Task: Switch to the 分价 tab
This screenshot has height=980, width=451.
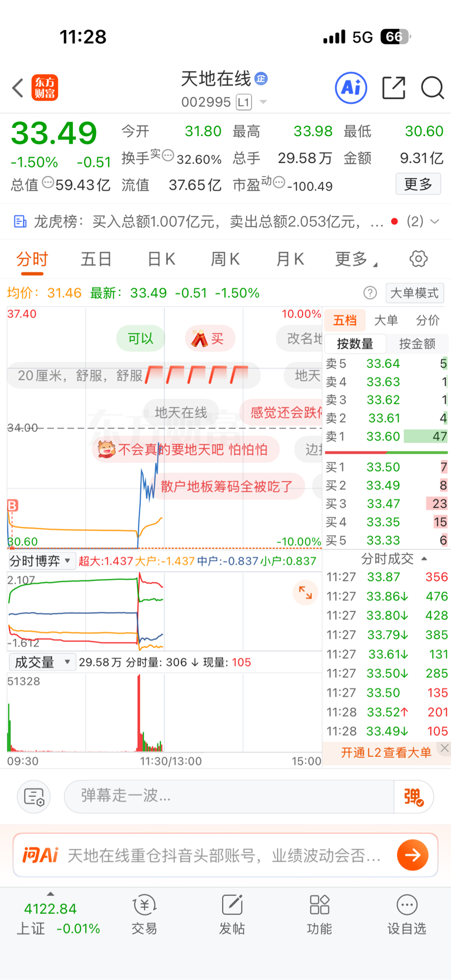Action: point(428,320)
